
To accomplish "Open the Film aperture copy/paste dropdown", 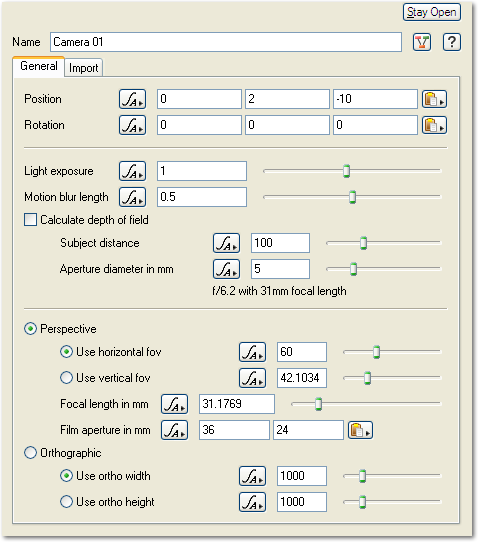I will (x=360, y=430).
